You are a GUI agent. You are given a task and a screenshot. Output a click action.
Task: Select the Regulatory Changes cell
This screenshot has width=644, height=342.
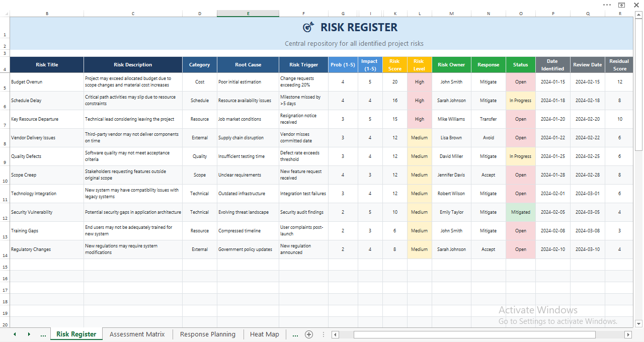(47, 249)
